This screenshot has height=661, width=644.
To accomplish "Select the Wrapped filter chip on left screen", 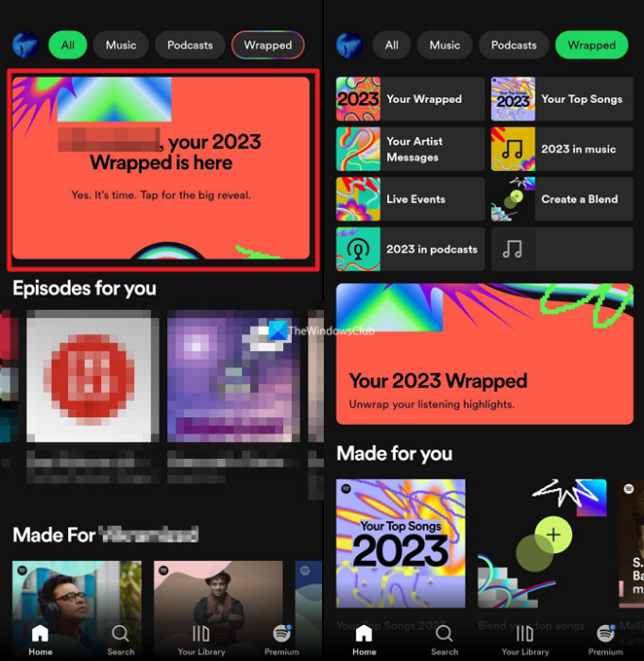I will [x=268, y=44].
